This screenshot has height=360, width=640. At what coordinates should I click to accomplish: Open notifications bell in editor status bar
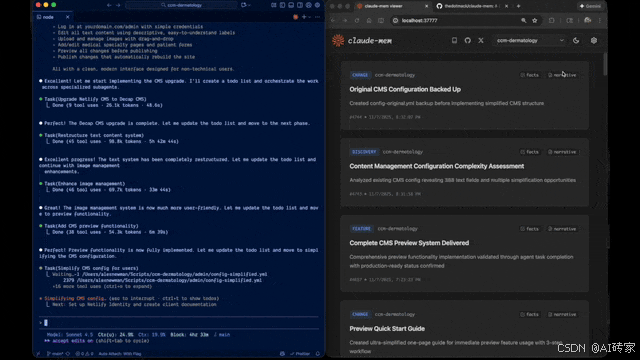(x=318, y=354)
